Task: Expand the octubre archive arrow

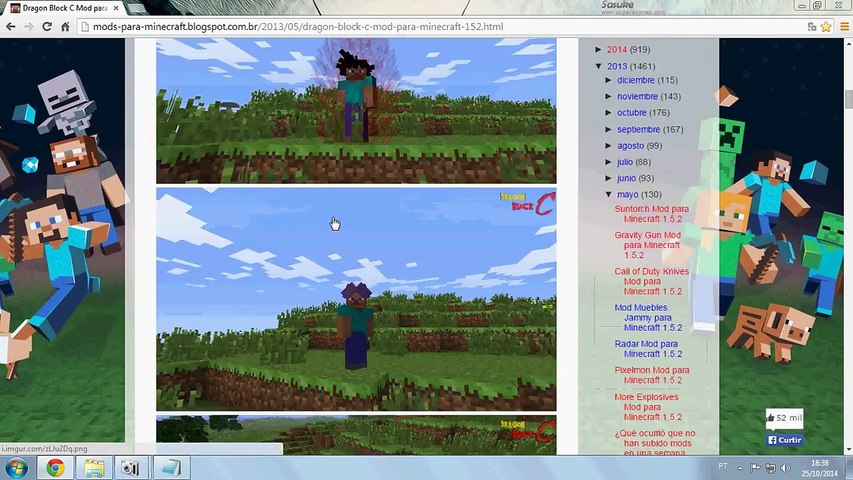Action: (609, 113)
